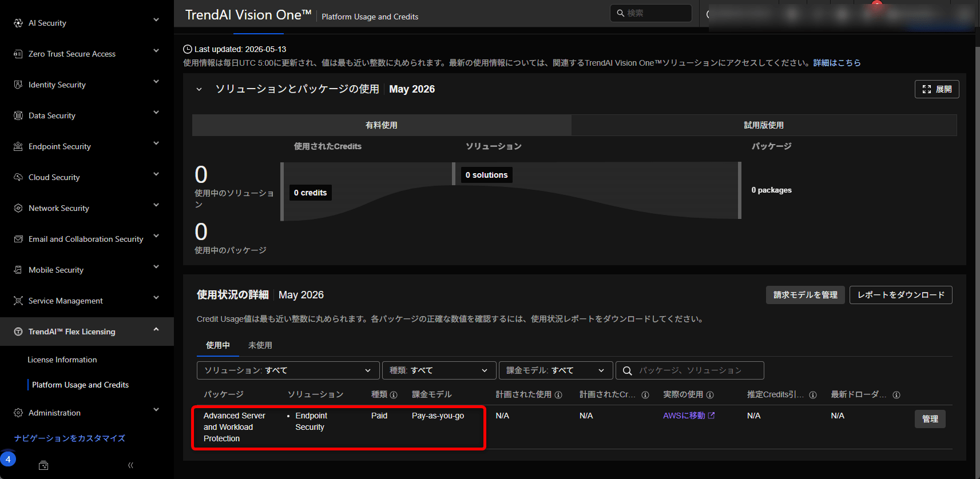Click the レポートをダウンロード button

(x=901, y=295)
